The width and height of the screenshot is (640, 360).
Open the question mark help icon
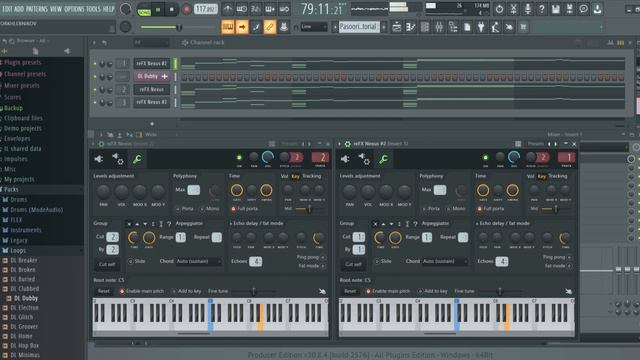[542, 9]
